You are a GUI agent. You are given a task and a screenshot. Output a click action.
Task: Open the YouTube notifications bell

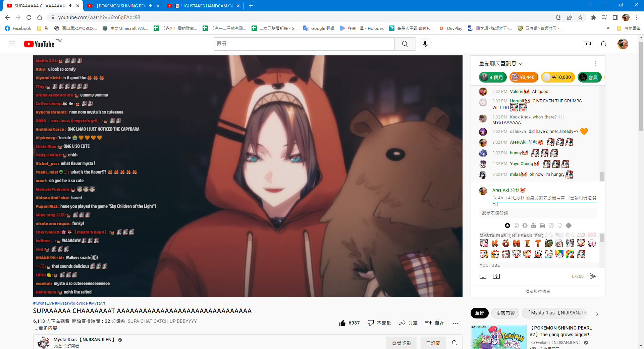[x=603, y=44]
